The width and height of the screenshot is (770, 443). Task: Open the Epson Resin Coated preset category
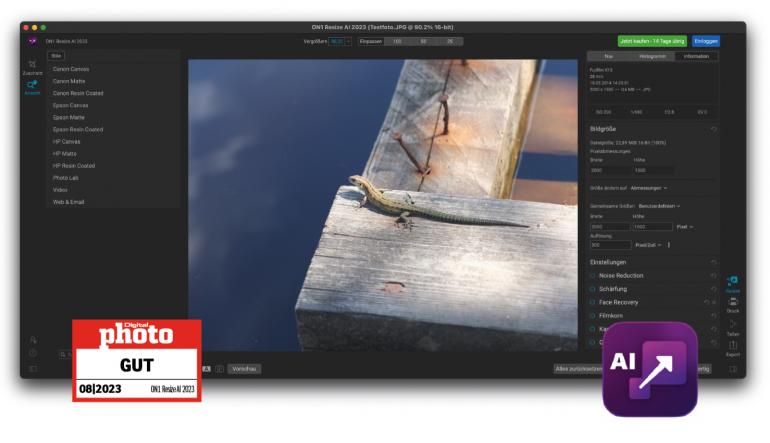pos(78,130)
